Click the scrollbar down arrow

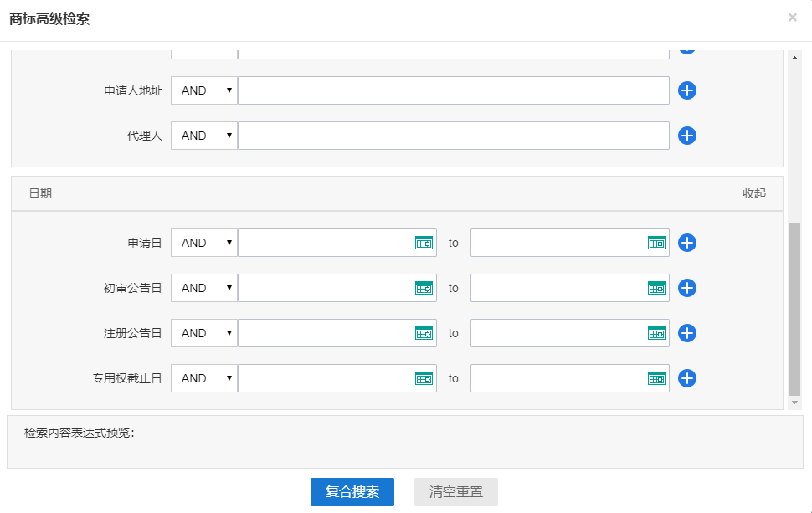[x=795, y=403]
